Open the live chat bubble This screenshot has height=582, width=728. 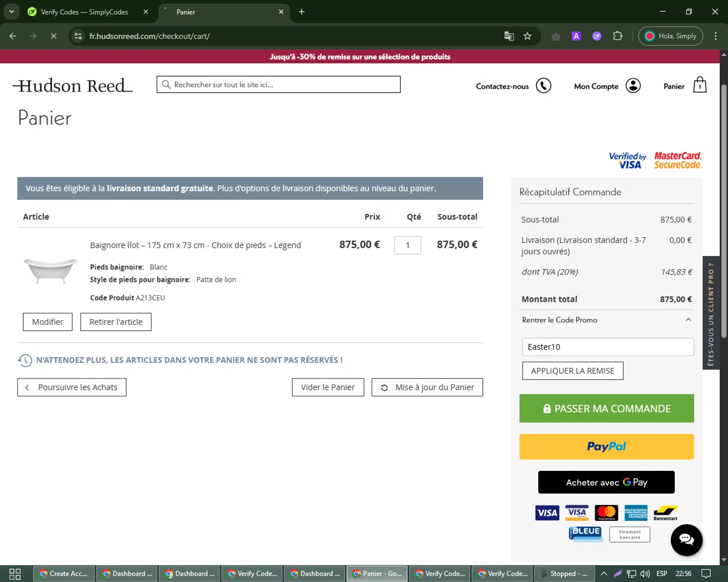(686, 540)
